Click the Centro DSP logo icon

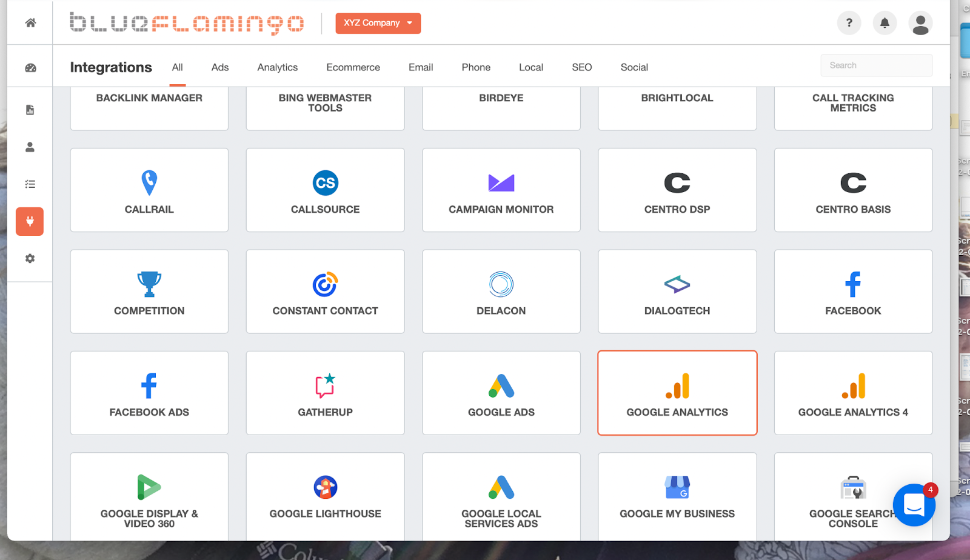[677, 182]
